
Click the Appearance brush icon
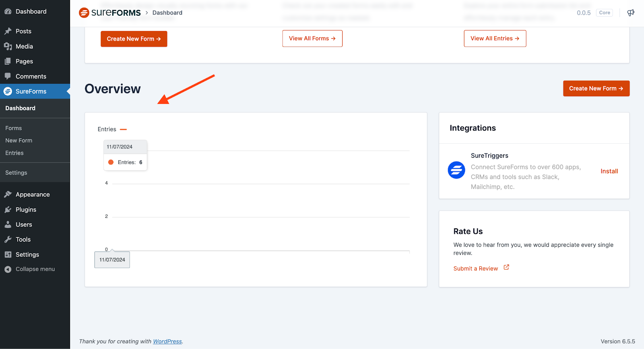(x=8, y=194)
